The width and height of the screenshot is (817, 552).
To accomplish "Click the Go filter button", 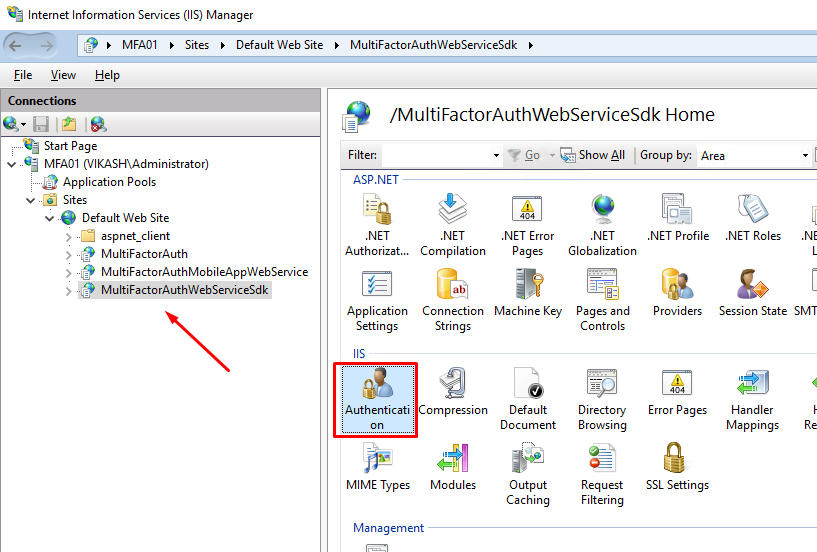I will (x=524, y=155).
